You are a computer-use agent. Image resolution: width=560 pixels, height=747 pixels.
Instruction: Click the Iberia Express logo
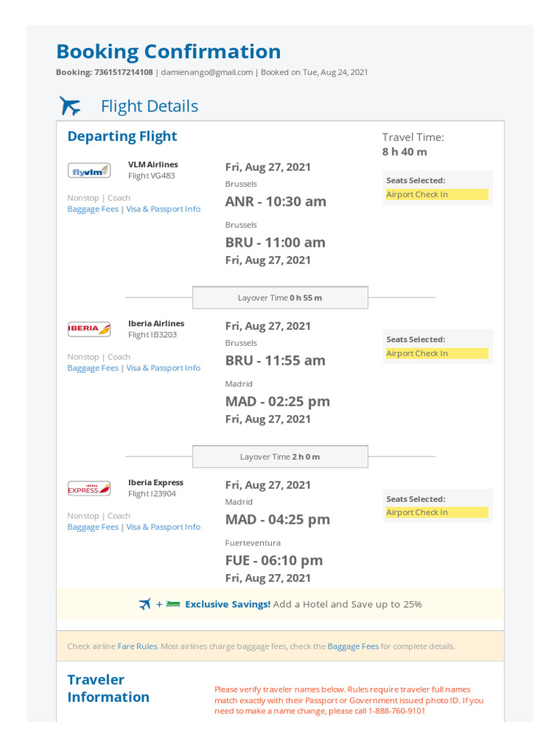pos(89,488)
